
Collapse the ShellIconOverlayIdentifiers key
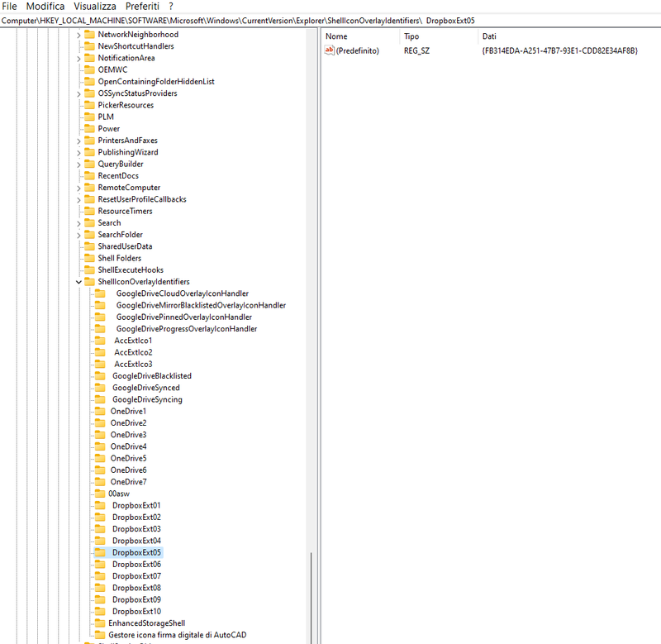click(x=78, y=281)
